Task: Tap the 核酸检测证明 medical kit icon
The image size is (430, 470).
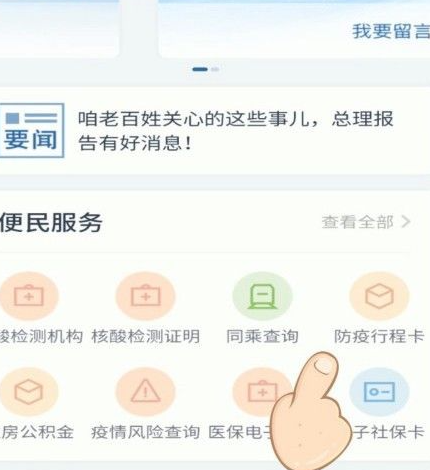Action: click(x=145, y=296)
